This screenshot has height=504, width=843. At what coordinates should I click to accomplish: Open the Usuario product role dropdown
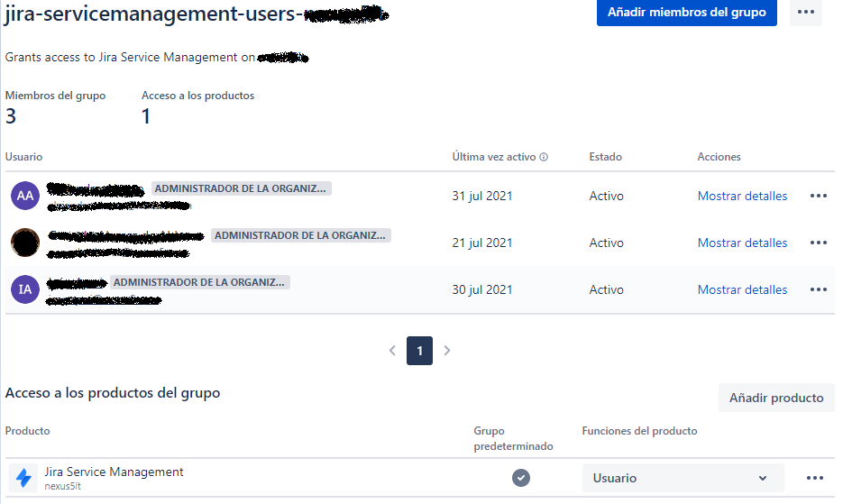tap(683, 478)
